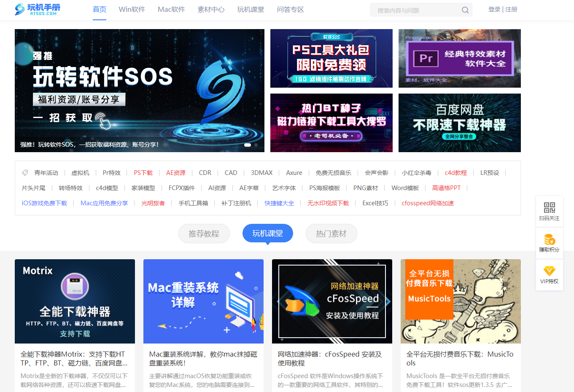This screenshot has height=392, width=574.
Task: Open article title 全平台无损付费音乐下载：MusicTools
Action: 460,359
